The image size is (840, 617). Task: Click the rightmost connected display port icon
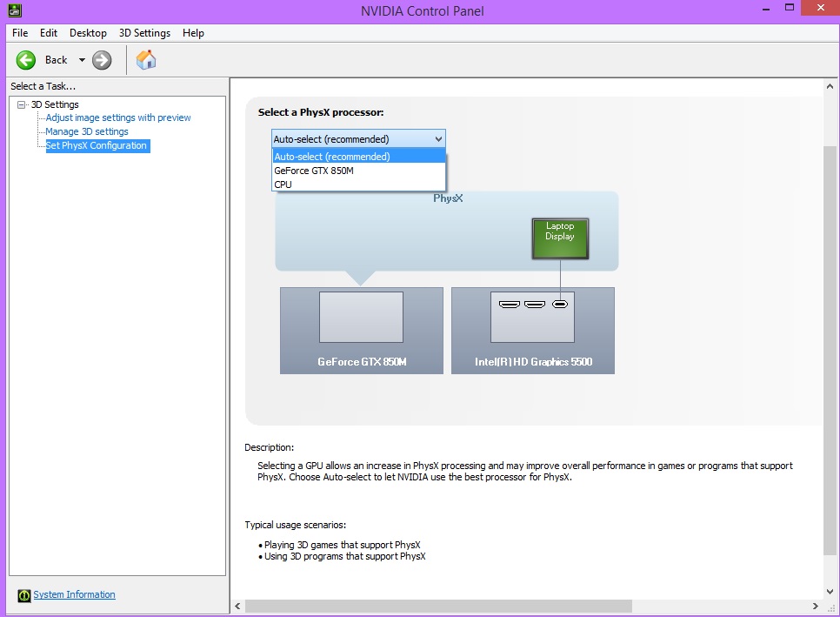click(x=560, y=304)
